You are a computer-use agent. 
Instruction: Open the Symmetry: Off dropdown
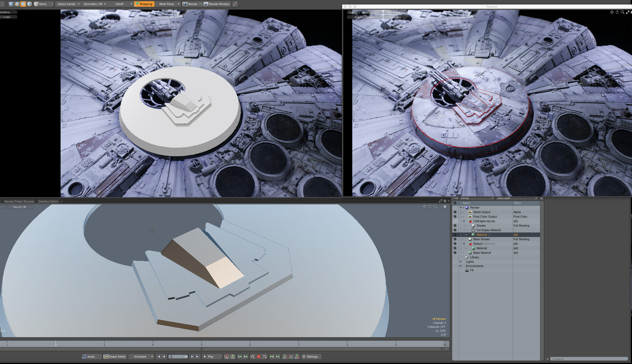[95, 4]
